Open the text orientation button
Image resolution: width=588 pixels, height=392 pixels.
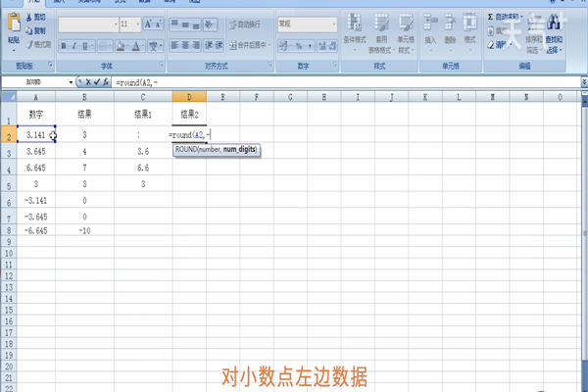[210, 24]
